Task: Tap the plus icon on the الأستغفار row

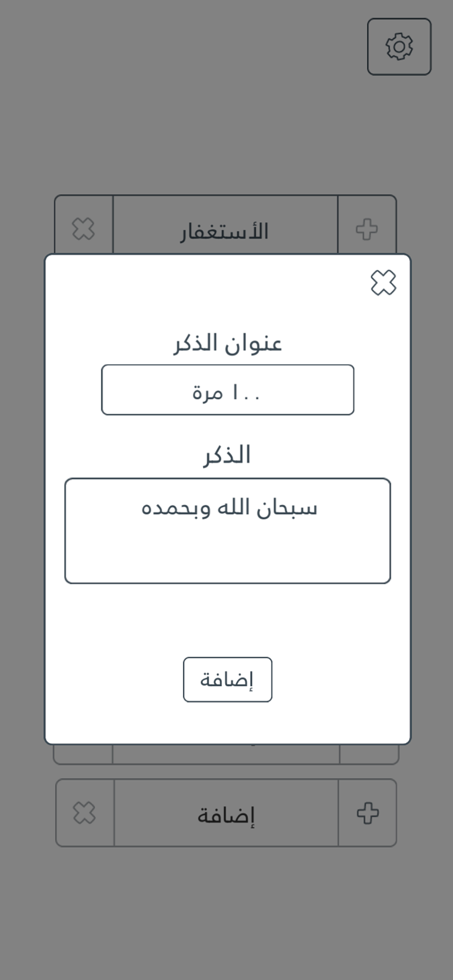Action: click(367, 229)
